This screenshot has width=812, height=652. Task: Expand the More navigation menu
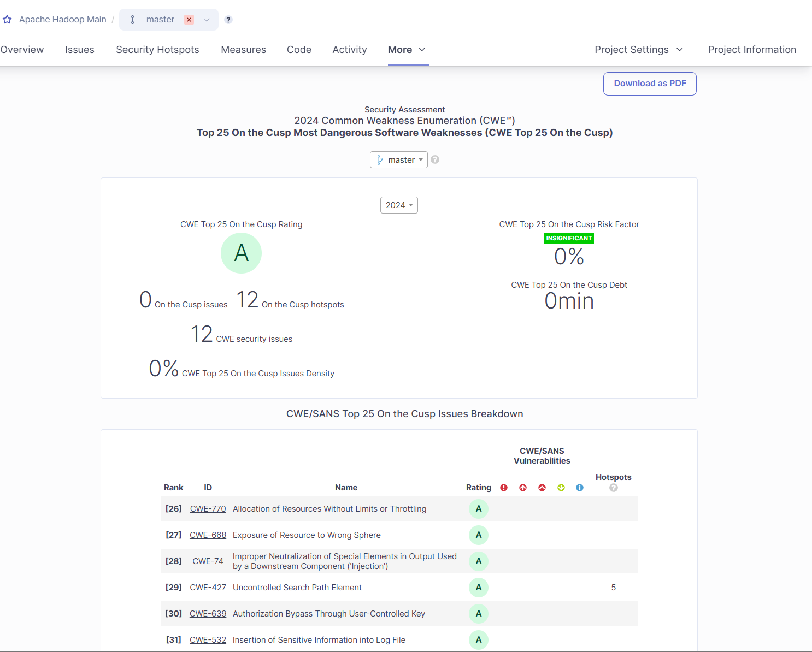[x=407, y=50]
